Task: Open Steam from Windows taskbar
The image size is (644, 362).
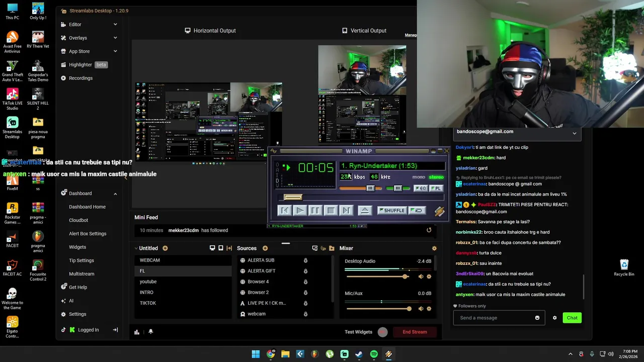Action: tap(359, 354)
